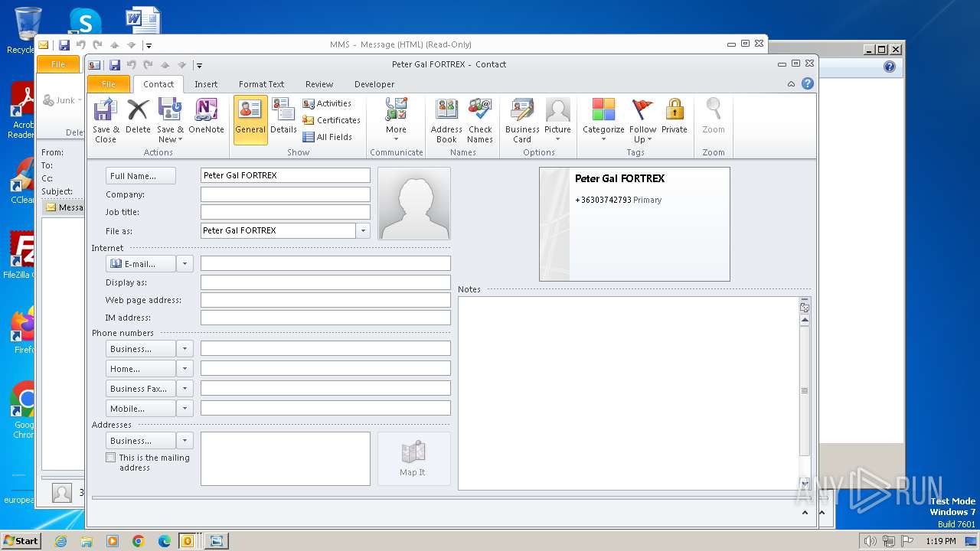Click the Business... phone button
This screenshot has width=980, height=551.
click(x=141, y=349)
